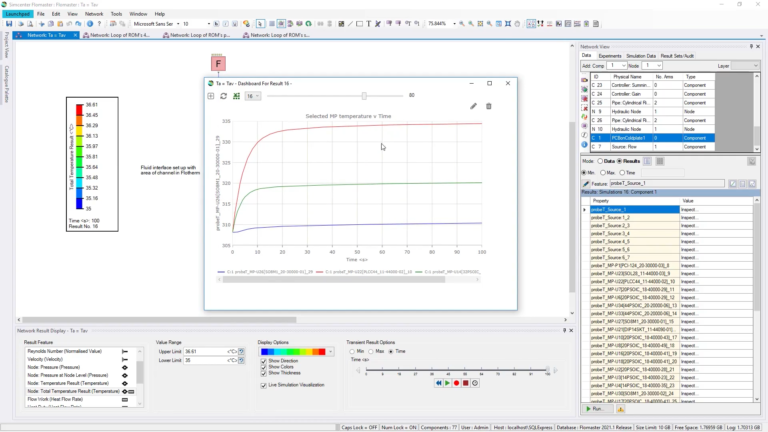Open the Tools menu
Viewport: 768px width, 432px height.
116,14
